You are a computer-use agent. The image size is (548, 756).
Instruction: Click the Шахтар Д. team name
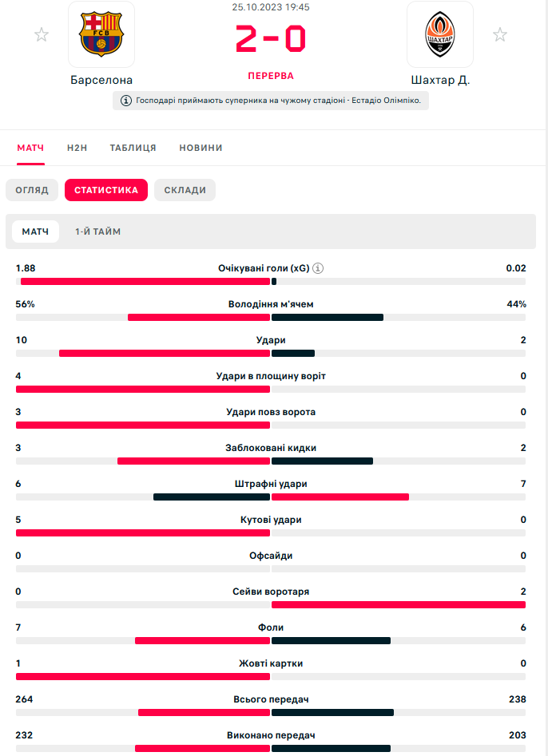(x=440, y=80)
